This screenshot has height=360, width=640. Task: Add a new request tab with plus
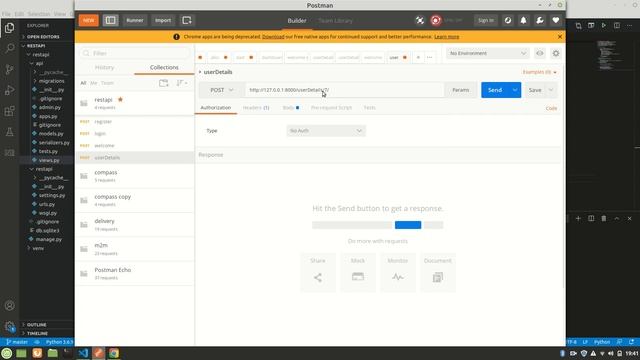pos(418,58)
